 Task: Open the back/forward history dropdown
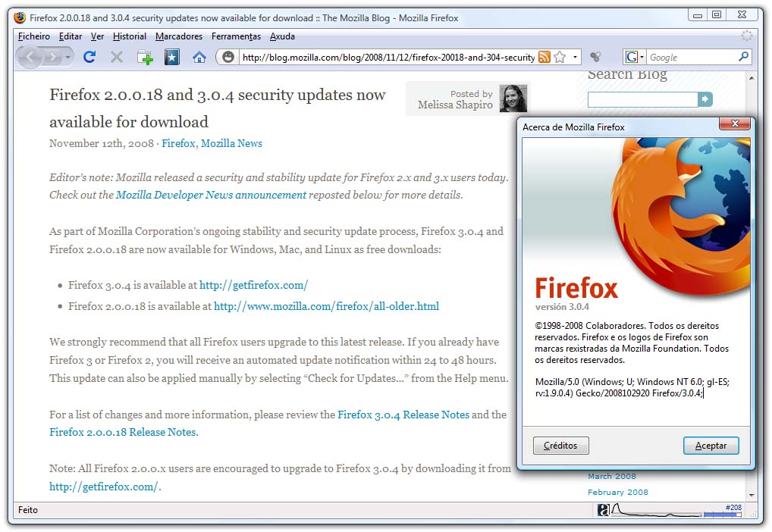[x=68, y=58]
